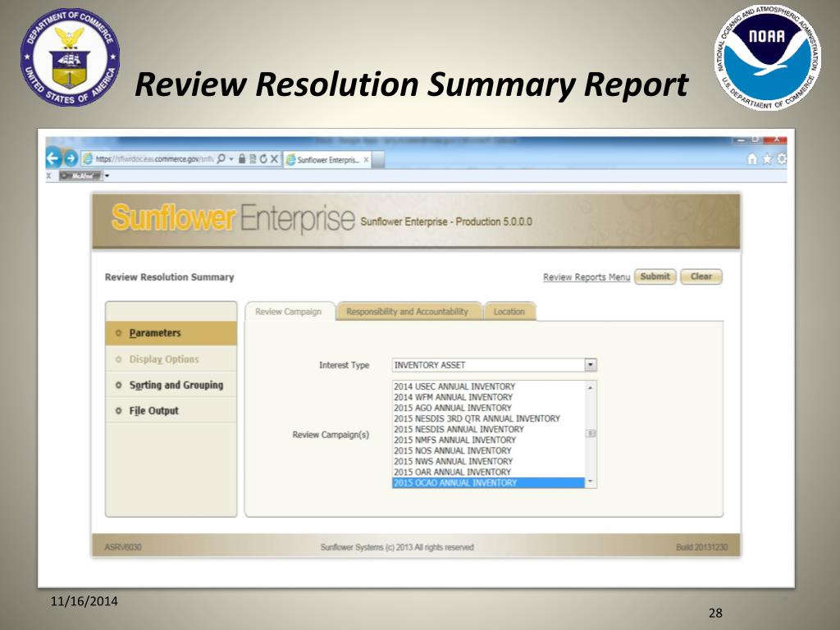
Task: Close the McAfee toolbar with its X
Action: 48,176
